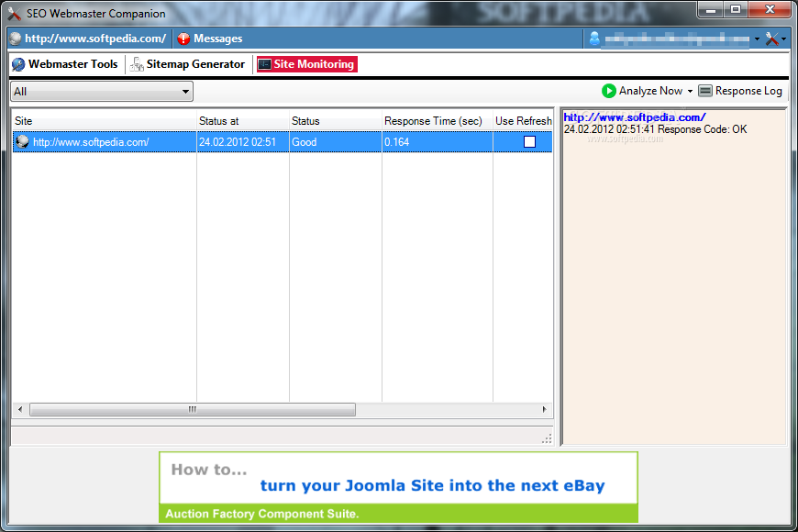Open the All filter combo box

click(x=102, y=92)
